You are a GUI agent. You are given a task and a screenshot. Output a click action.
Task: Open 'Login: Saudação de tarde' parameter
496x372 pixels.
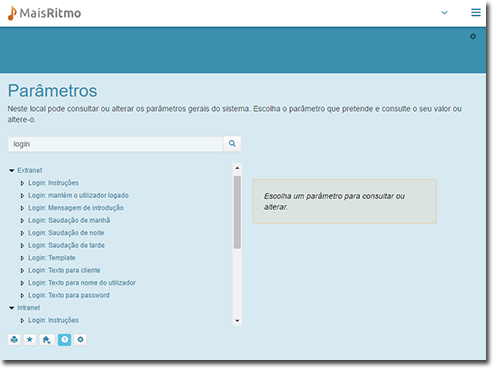pyautogui.click(x=66, y=245)
